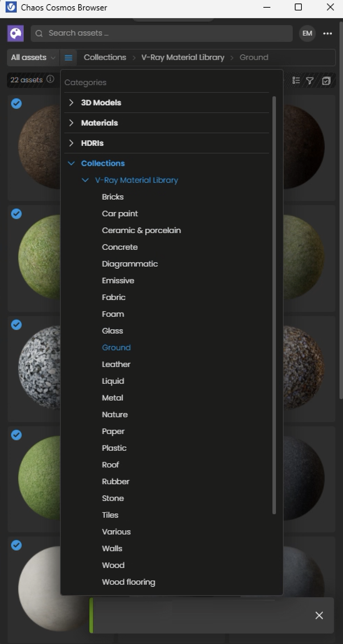Open the filter funnel icon
Viewport: 343px width, 644px height.
[310, 81]
